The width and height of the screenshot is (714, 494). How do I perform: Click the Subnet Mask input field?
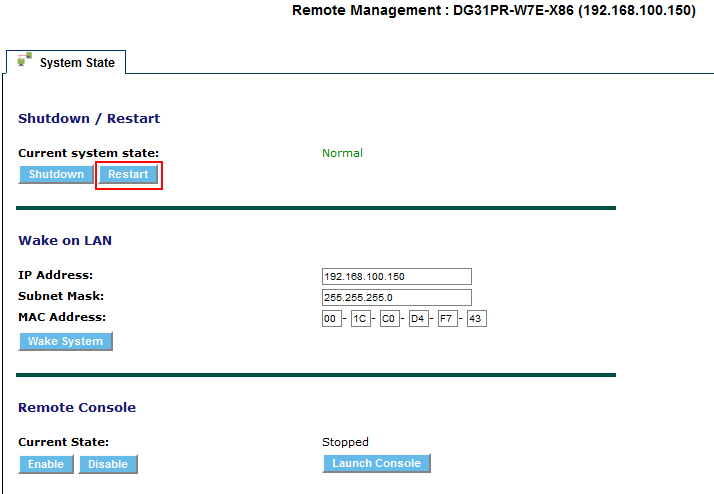396,297
